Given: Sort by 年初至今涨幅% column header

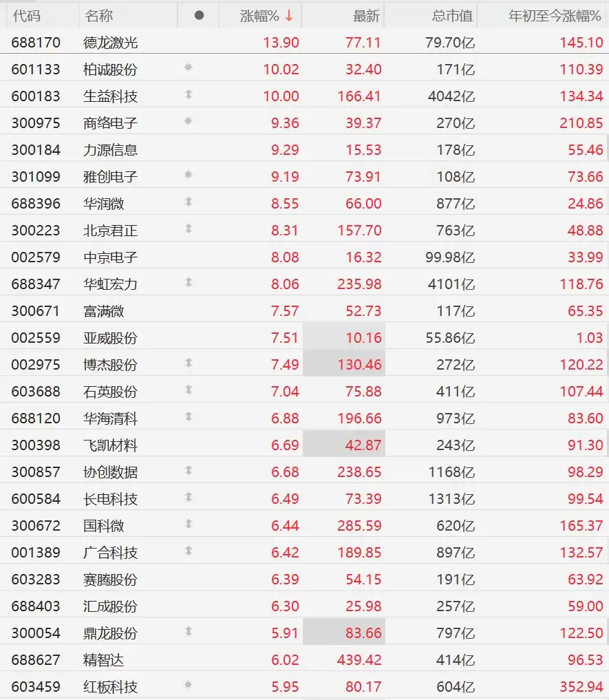Looking at the screenshot, I should 555,16.
